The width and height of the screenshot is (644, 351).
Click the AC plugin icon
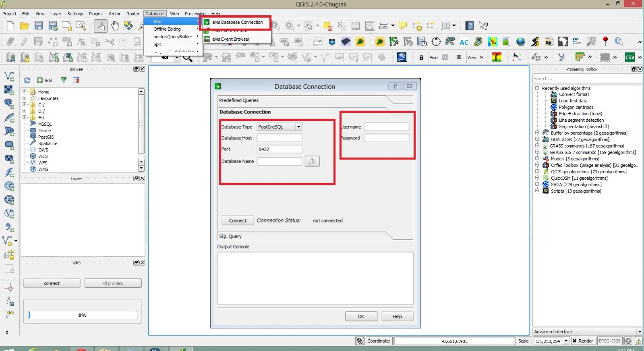pyautogui.click(x=464, y=42)
